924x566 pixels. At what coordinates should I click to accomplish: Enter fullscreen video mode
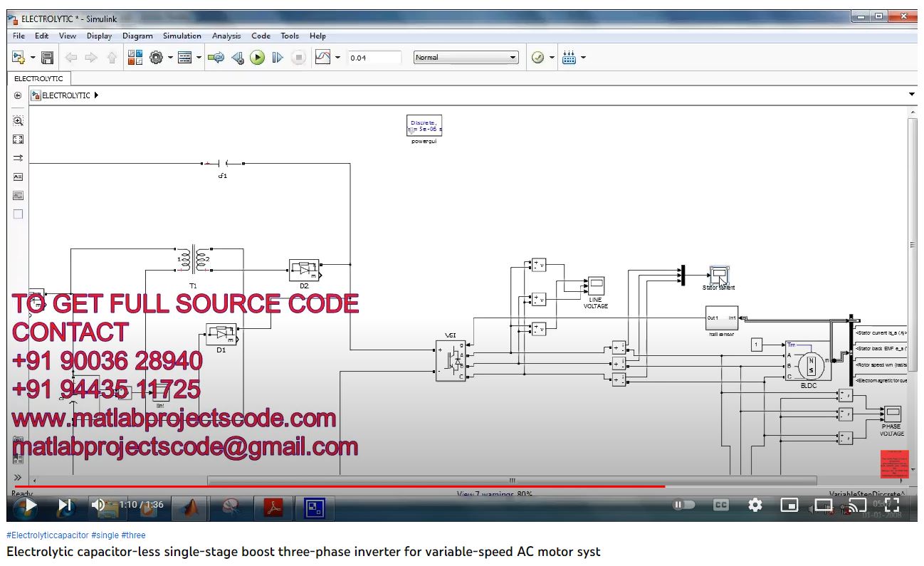pos(891,505)
